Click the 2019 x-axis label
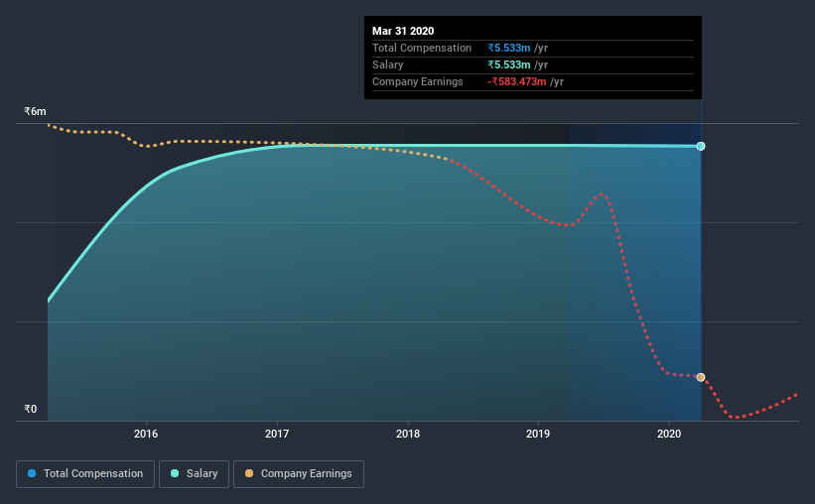Screen dimensions: 815x504 [538, 434]
